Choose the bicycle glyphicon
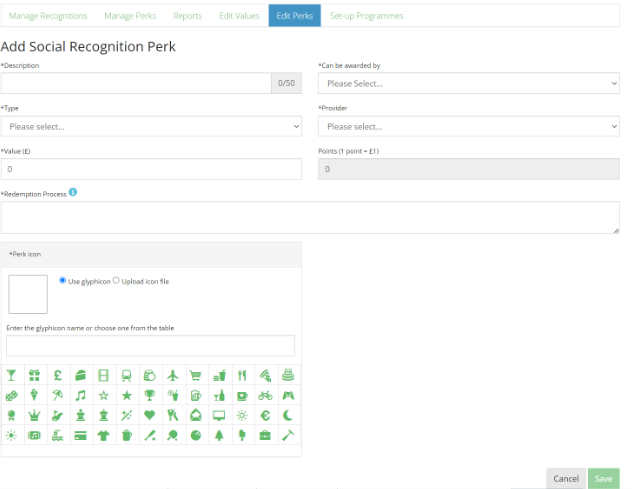 [265, 395]
